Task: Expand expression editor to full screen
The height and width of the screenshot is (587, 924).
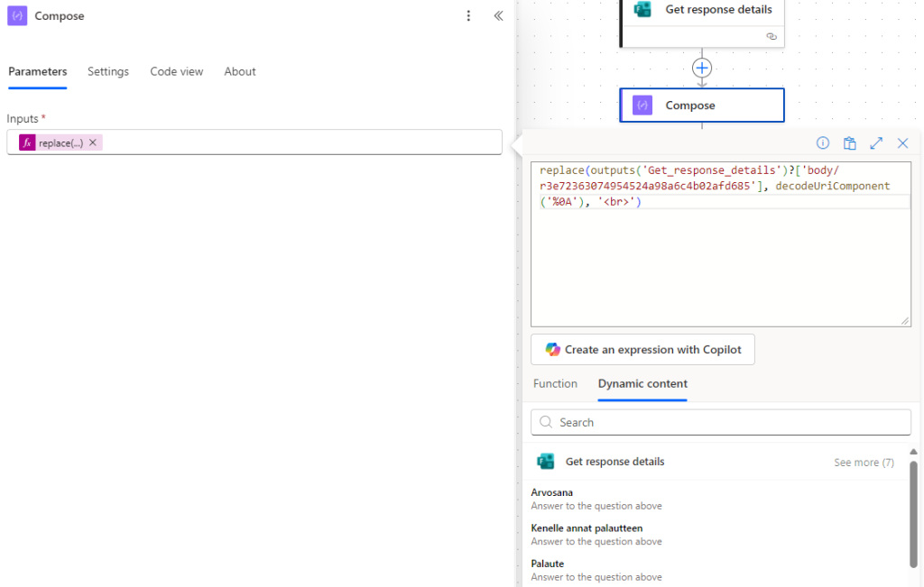Action: pyautogui.click(x=875, y=143)
